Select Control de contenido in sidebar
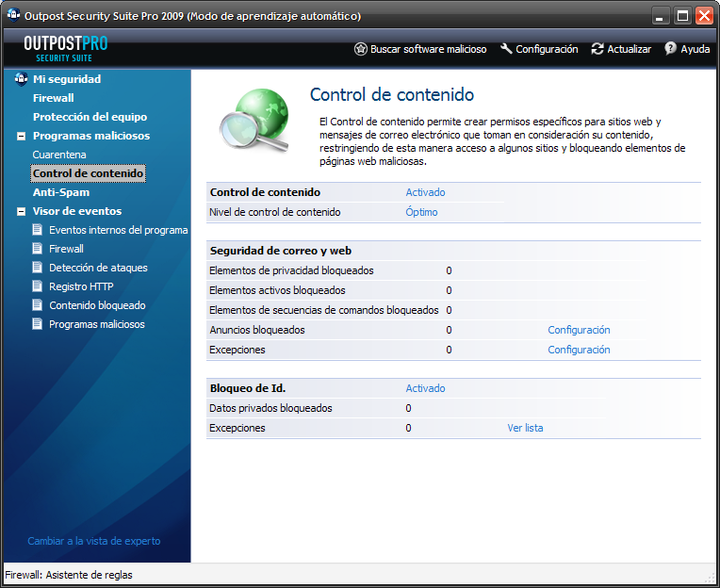 tap(89, 173)
